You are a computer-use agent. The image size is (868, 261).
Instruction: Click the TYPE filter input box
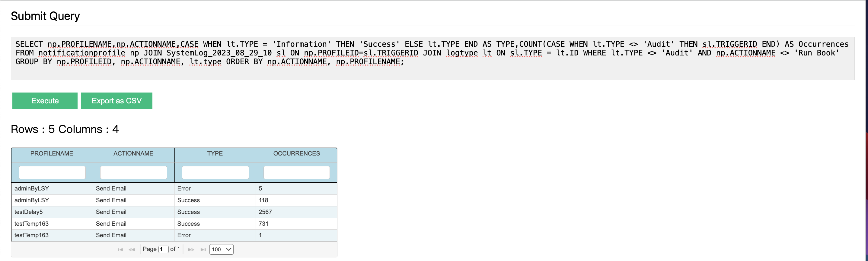point(215,172)
